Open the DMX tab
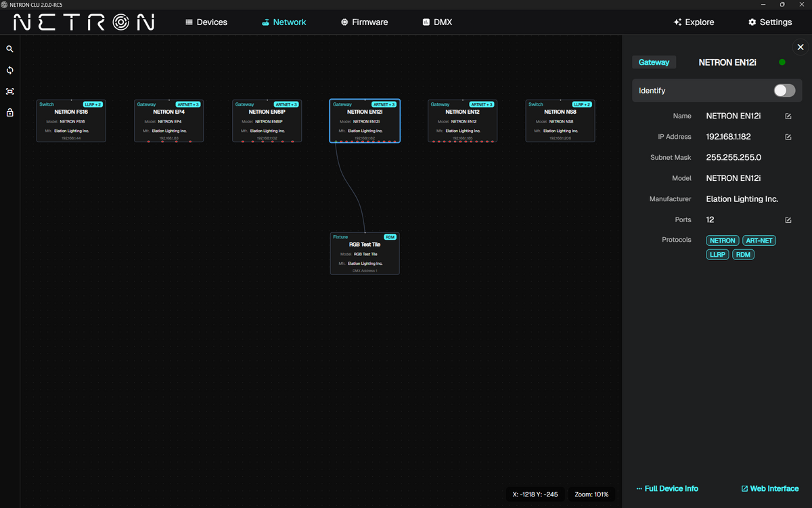This screenshot has height=508, width=812. point(437,22)
